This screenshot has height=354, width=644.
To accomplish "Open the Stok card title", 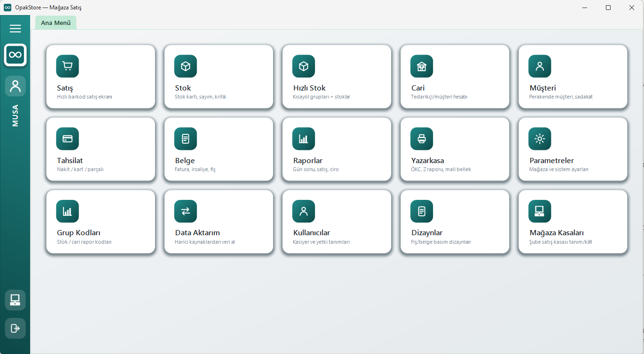I will coord(183,88).
